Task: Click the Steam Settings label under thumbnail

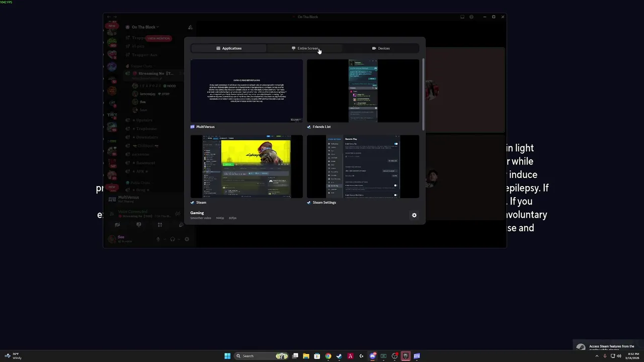Action: (x=324, y=203)
